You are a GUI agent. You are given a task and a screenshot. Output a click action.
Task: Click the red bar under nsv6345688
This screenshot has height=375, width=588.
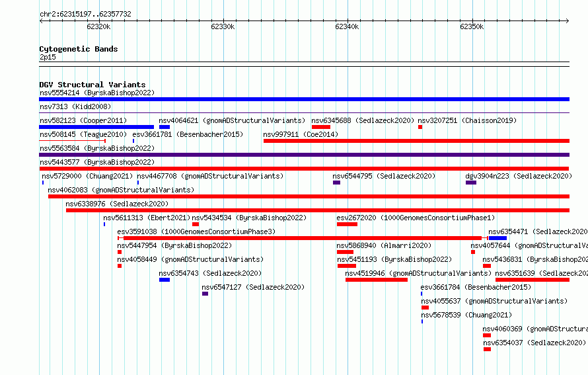[321, 127]
